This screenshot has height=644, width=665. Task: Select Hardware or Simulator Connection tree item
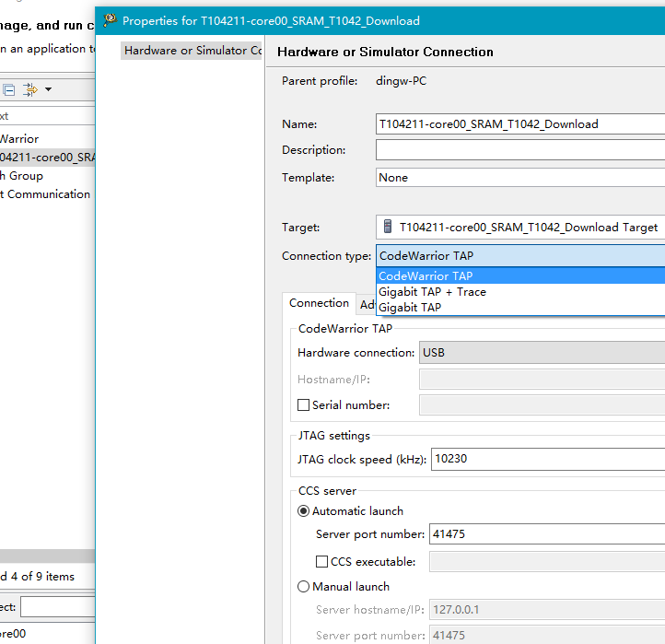192,51
